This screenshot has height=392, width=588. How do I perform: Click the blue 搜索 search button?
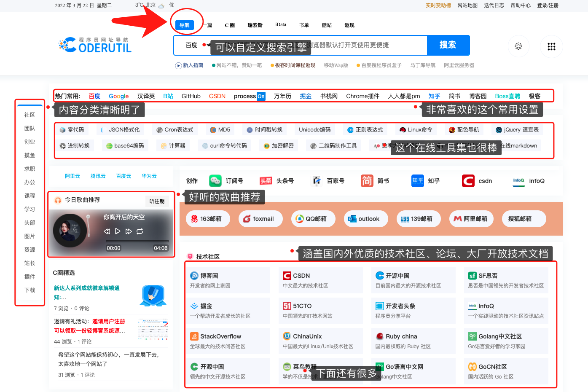[x=448, y=45]
